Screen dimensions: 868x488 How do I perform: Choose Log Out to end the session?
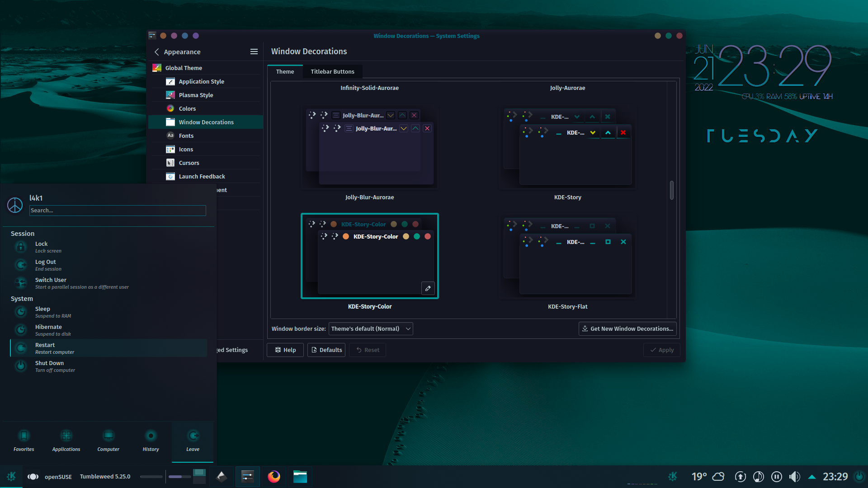pyautogui.click(x=108, y=265)
